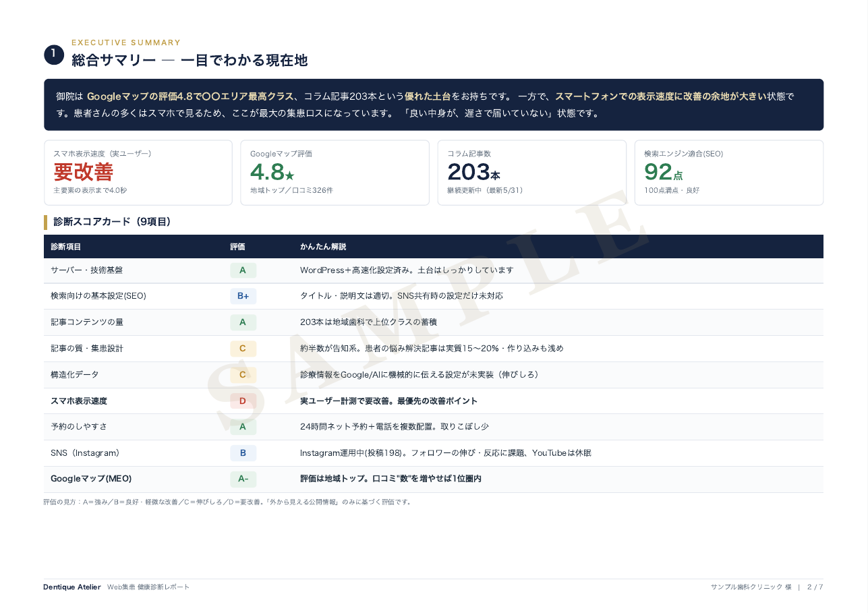Screen dimensions: 868x613
Task: Click the D grade badge for スマホ表示速度
Action: coord(243,401)
